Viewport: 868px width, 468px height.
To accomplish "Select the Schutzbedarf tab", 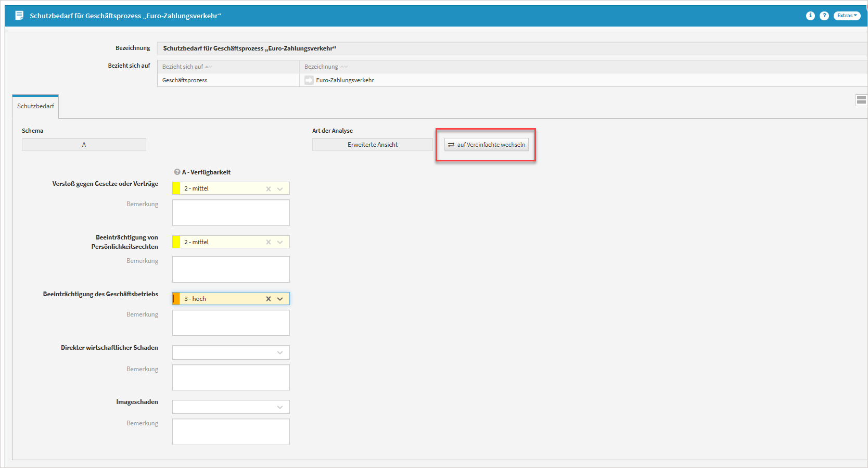I will point(35,106).
